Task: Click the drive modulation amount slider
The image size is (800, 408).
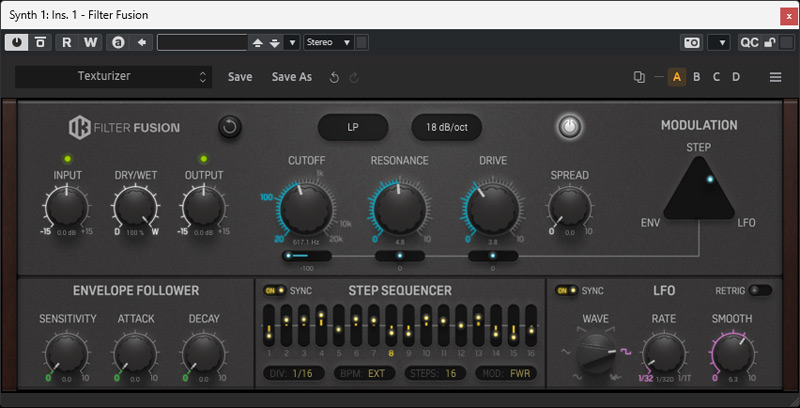Action: 493,256
